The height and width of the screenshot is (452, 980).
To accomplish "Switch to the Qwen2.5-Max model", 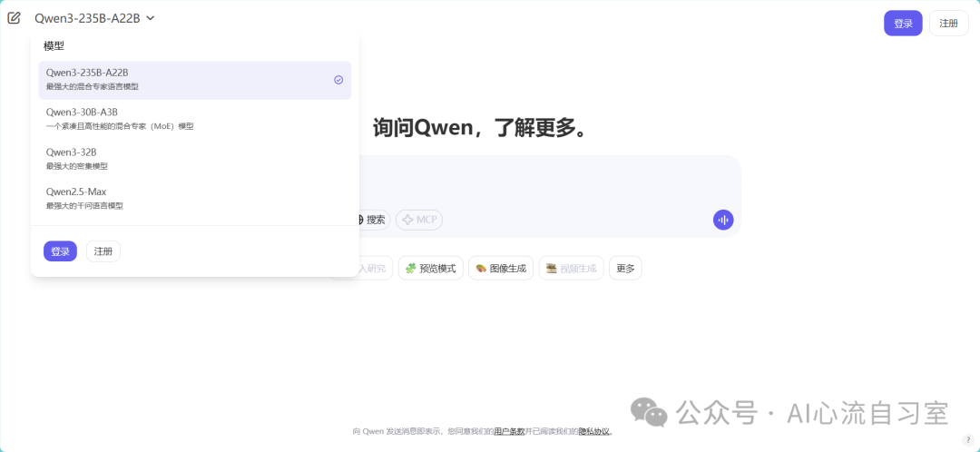I will click(194, 198).
